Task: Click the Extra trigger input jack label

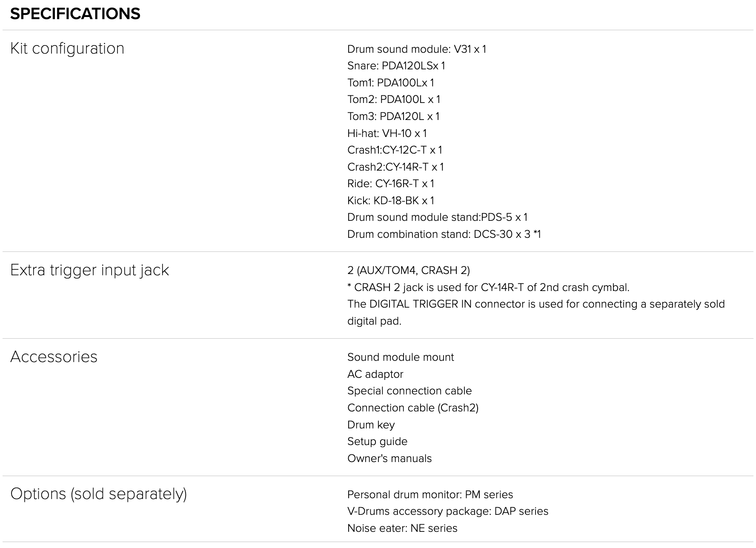Action: [x=89, y=270]
